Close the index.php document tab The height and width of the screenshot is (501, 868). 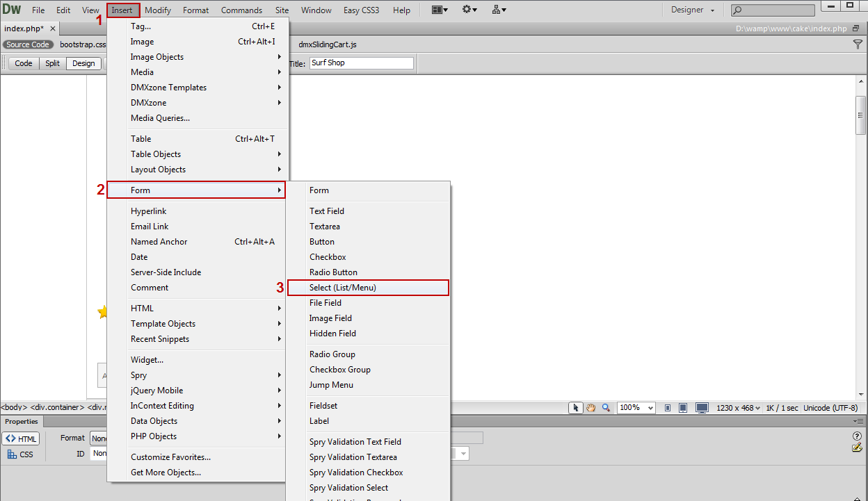click(x=53, y=28)
